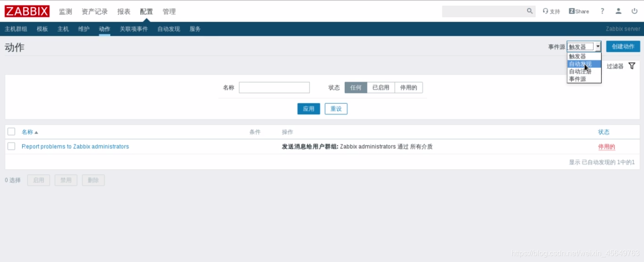This screenshot has height=262, width=644.
Task: Click the 禁用 bulk button
Action: click(x=66, y=180)
